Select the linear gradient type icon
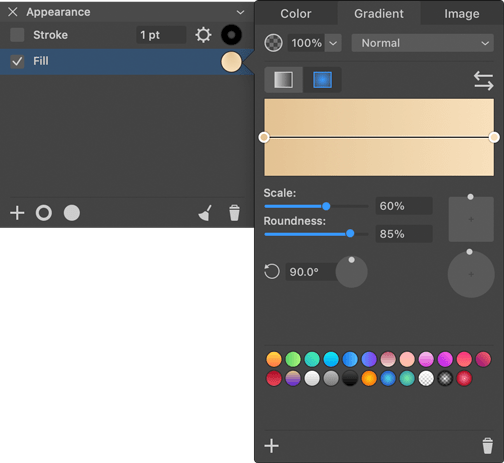 click(283, 80)
